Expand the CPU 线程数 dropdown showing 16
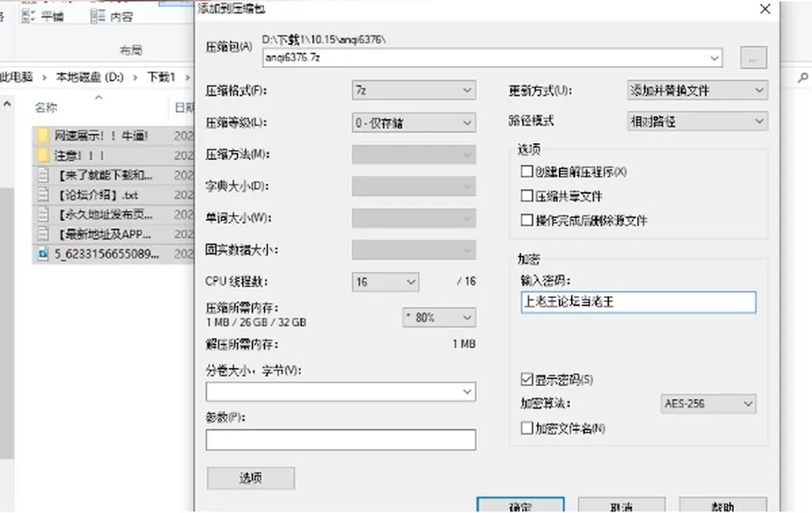The image size is (812, 513). 386,282
